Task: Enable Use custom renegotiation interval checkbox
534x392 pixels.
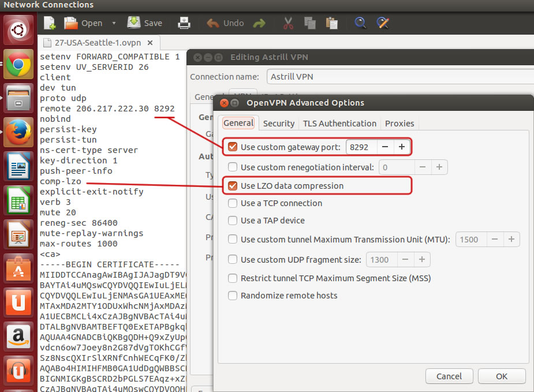Action: (x=233, y=167)
